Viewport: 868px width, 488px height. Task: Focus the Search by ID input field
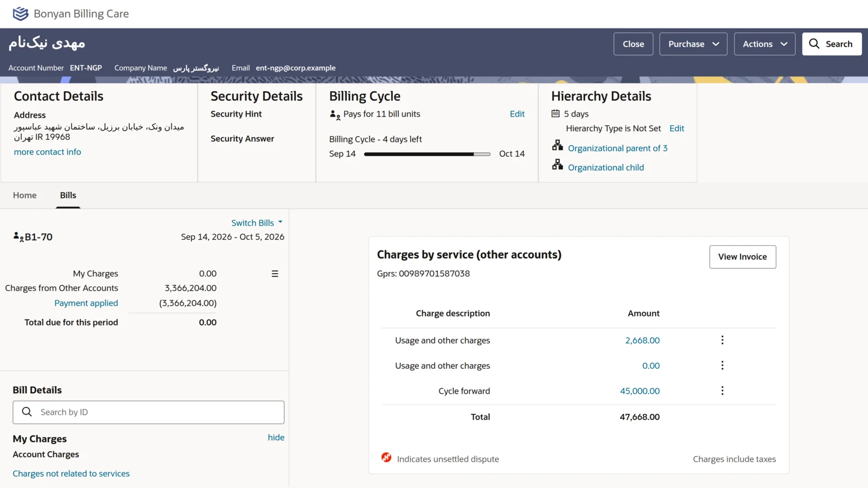pos(149,413)
